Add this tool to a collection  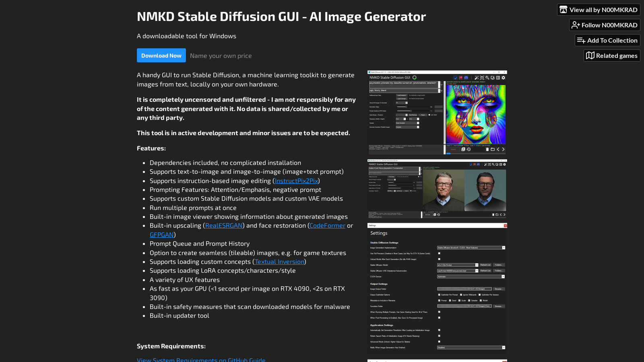click(607, 40)
